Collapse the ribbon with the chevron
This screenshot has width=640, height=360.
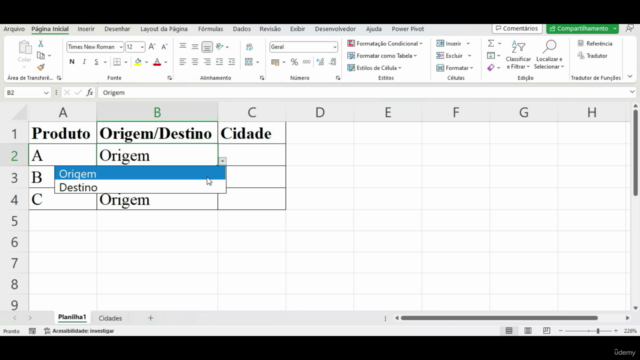[630, 77]
